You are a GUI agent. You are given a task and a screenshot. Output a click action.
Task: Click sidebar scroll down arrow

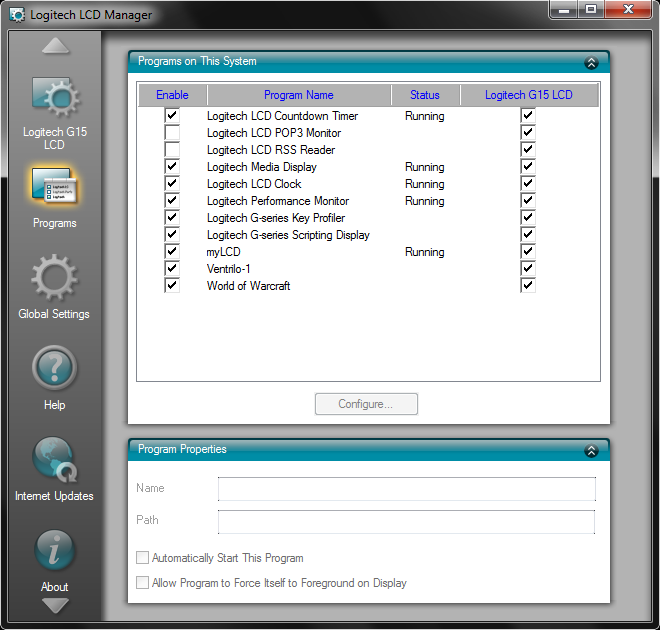click(x=56, y=606)
